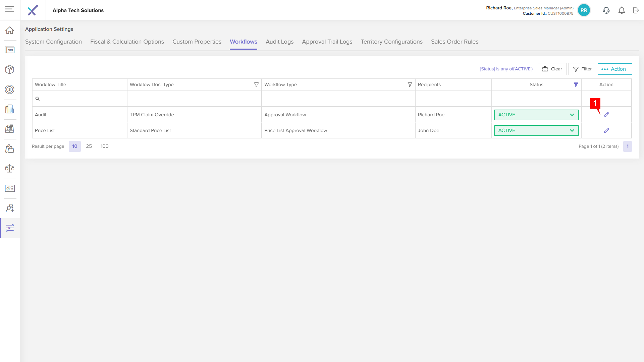This screenshot has width=644, height=362.
Task: Click the headset support icon
Action: tap(606, 10)
